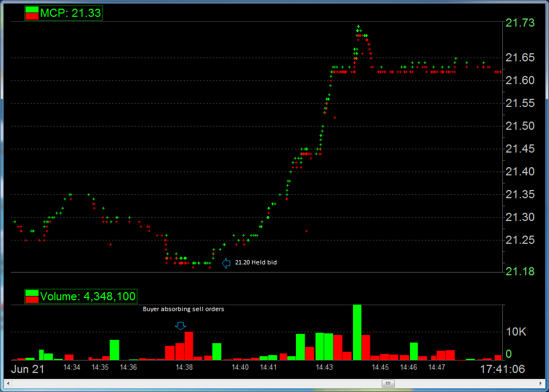This screenshot has height=392, width=549.
Task: Click the 21.30 price axis label
Action: pyautogui.click(x=520, y=217)
